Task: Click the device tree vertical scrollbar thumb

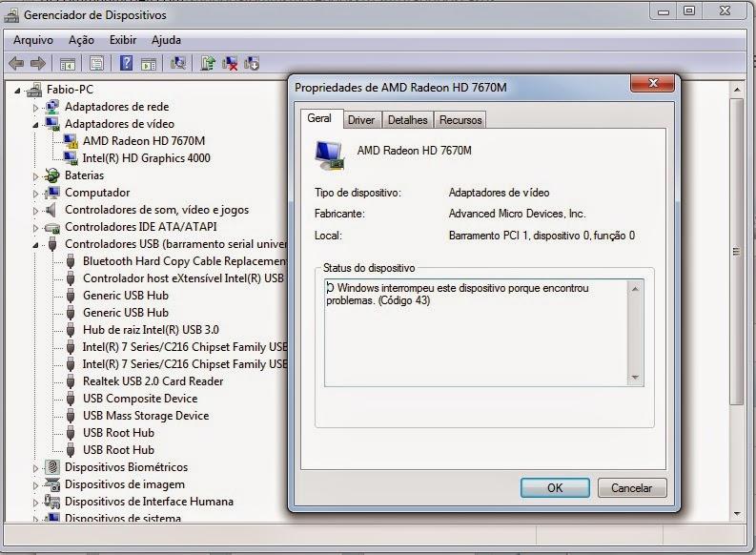Action: [x=736, y=251]
